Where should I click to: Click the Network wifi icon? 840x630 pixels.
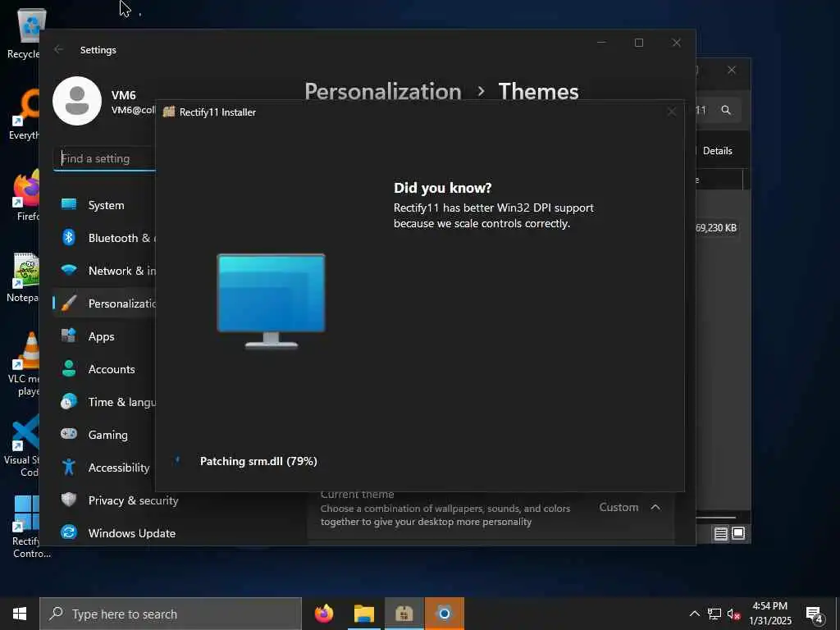tap(69, 269)
